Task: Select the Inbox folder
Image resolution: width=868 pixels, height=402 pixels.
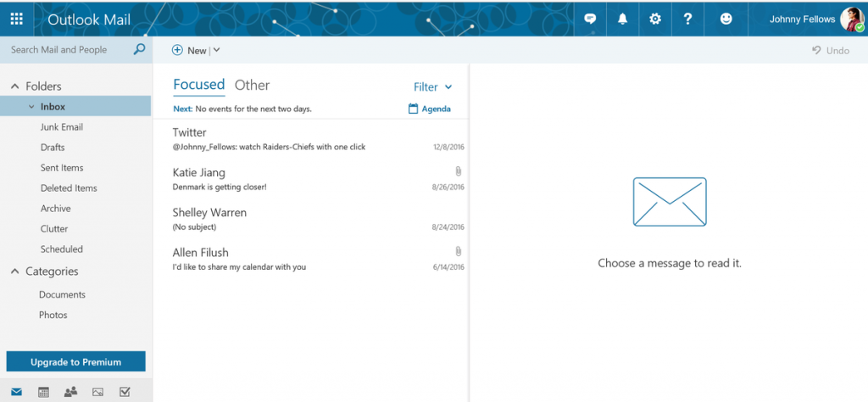Action: point(75,106)
